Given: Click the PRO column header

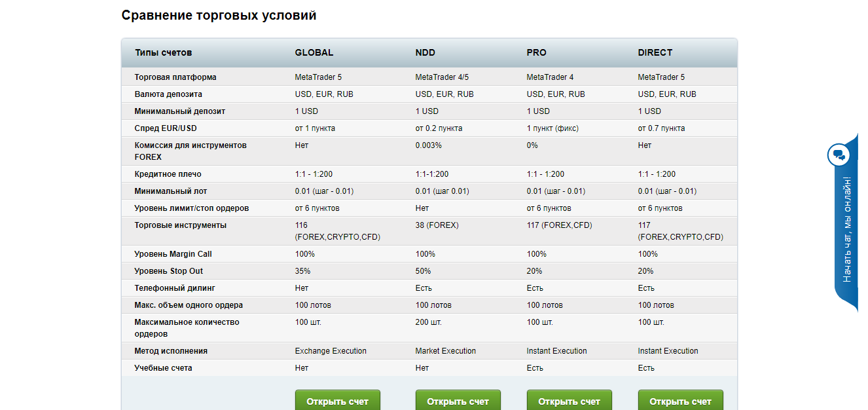Looking at the screenshot, I should click(x=537, y=52).
